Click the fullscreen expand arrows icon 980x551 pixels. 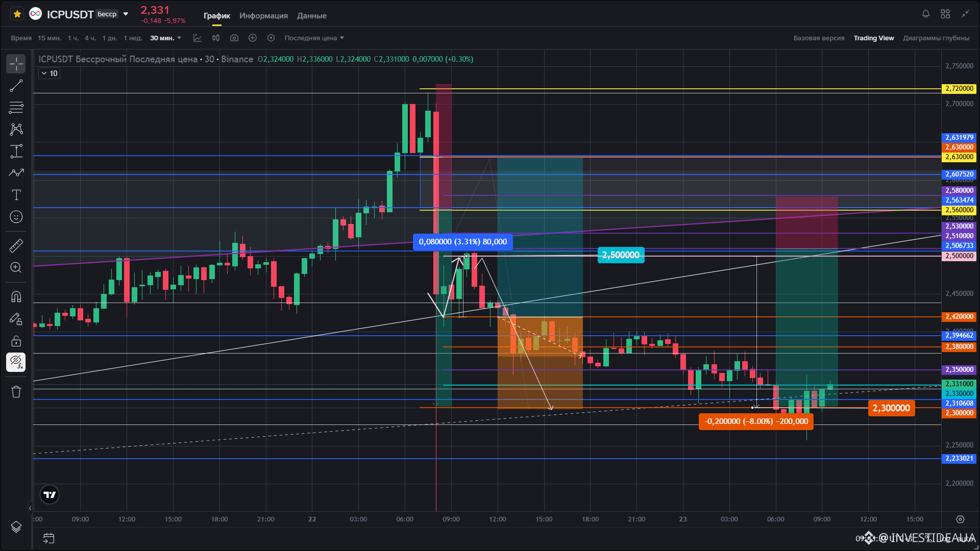pos(965,14)
